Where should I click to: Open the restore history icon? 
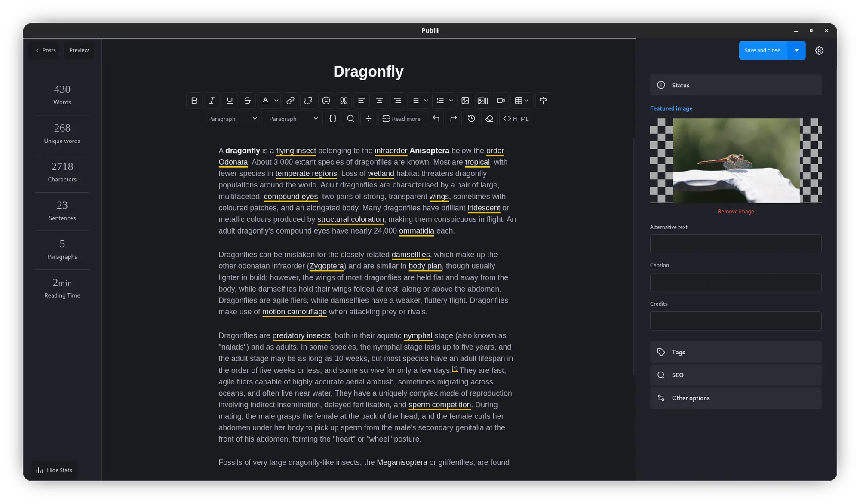(x=472, y=119)
